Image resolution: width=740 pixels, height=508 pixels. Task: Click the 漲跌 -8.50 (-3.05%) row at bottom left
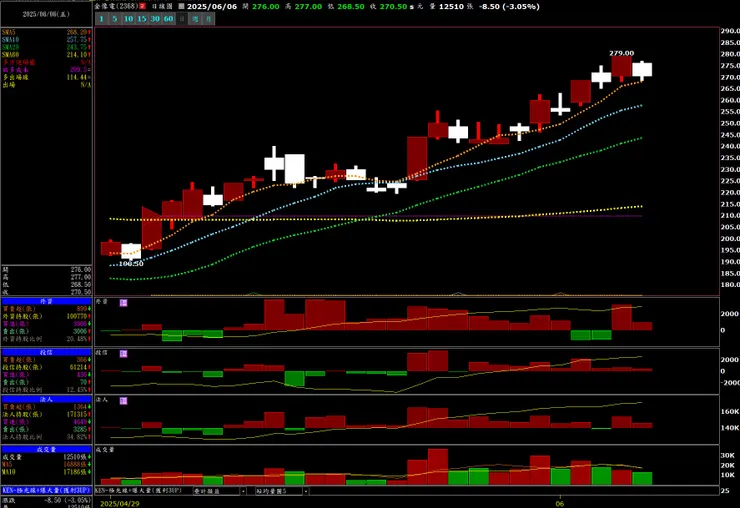tap(46, 500)
